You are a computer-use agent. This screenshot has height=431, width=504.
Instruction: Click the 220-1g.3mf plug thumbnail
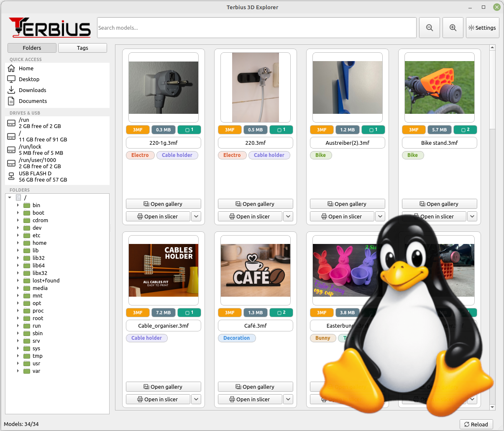point(164,87)
